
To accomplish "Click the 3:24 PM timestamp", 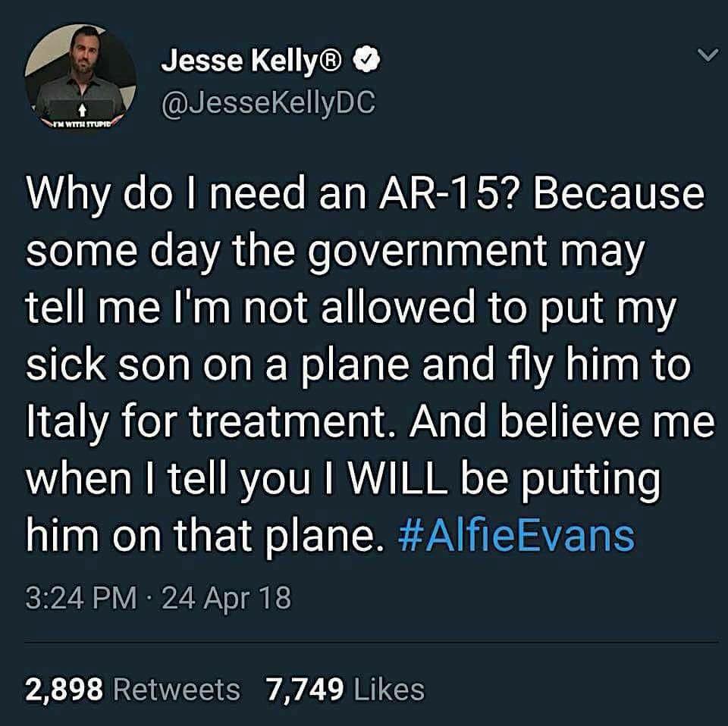I will 82,597.
